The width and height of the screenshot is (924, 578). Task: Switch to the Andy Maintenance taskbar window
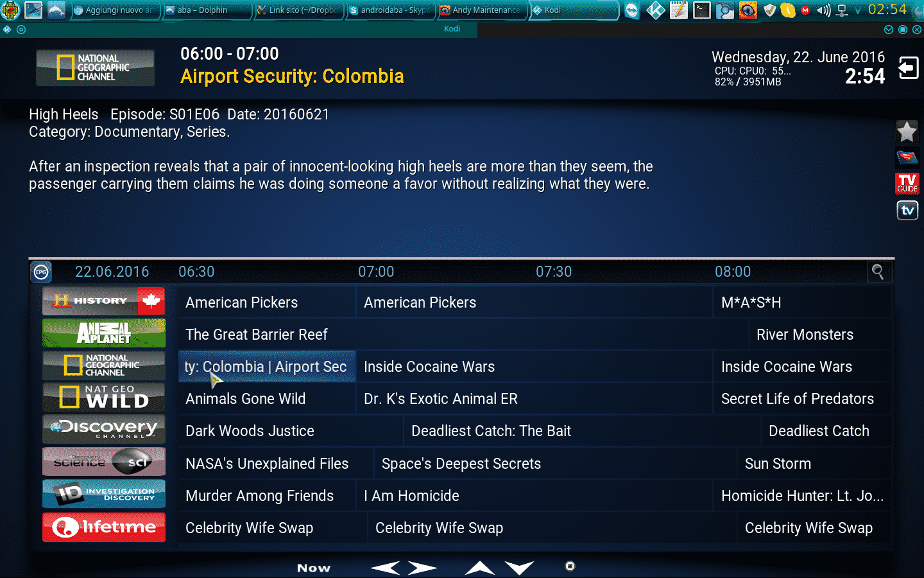[x=482, y=10]
